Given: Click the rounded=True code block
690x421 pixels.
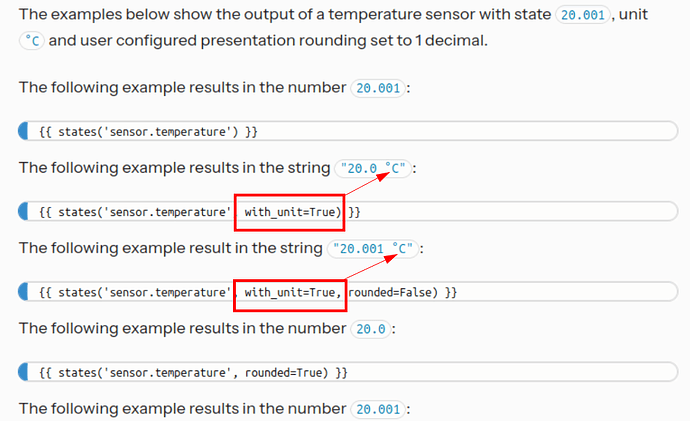Looking at the screenshot, I should click(x=348, y=372).
